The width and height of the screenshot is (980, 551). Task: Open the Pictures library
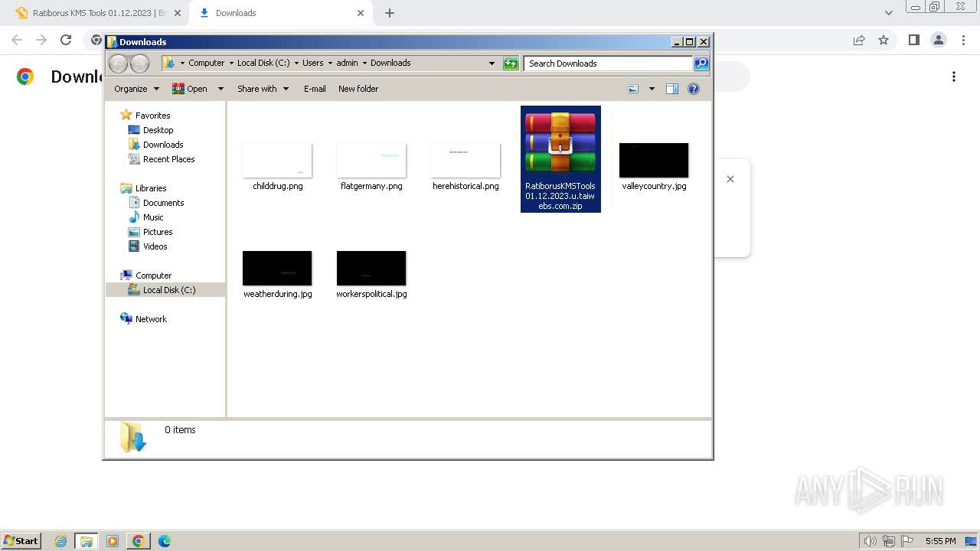(158, 232)
